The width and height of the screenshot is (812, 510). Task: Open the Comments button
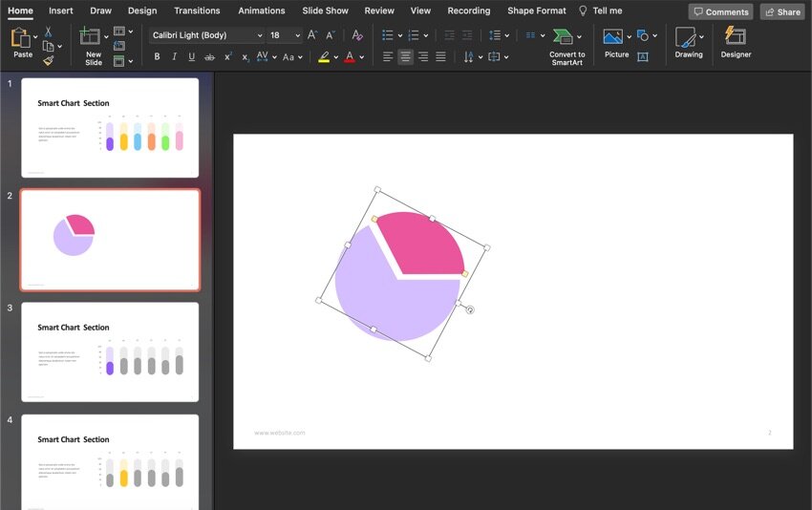(720, 12)
